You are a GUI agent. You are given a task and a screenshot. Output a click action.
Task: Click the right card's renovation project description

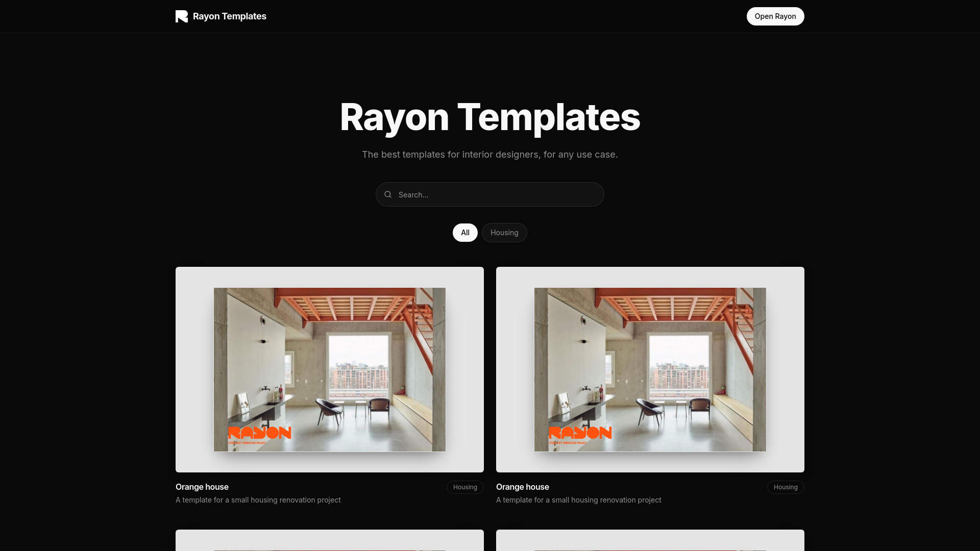[x=579, y=500]
